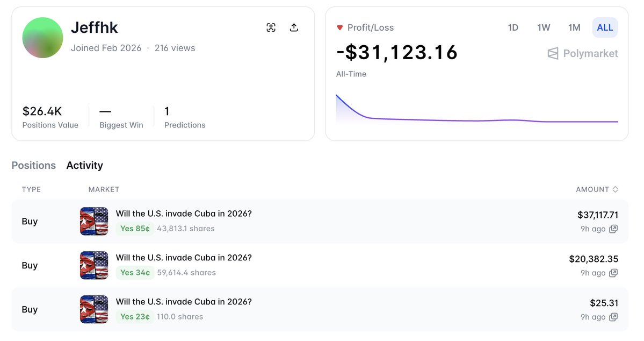The image size is (644, 341).
Task: Open transaction link for $37,117.71 buy
Action: [613, 229]
